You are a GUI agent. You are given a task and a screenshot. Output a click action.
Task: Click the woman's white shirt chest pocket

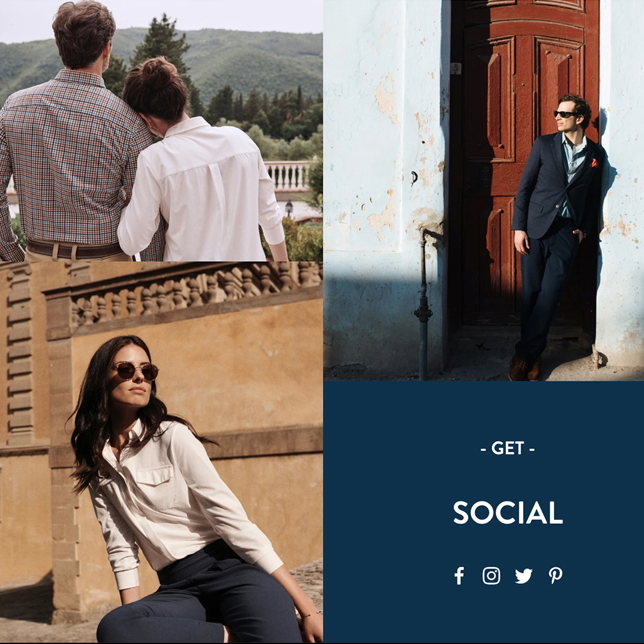(155, 488)
